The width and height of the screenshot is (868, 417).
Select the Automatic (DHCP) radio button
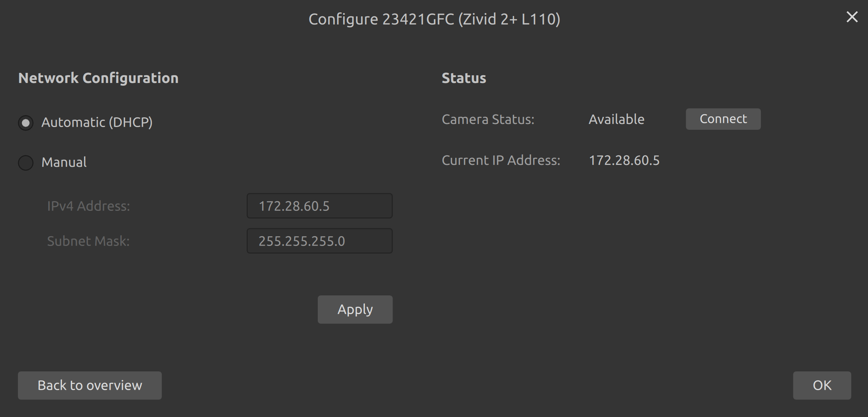26,123
